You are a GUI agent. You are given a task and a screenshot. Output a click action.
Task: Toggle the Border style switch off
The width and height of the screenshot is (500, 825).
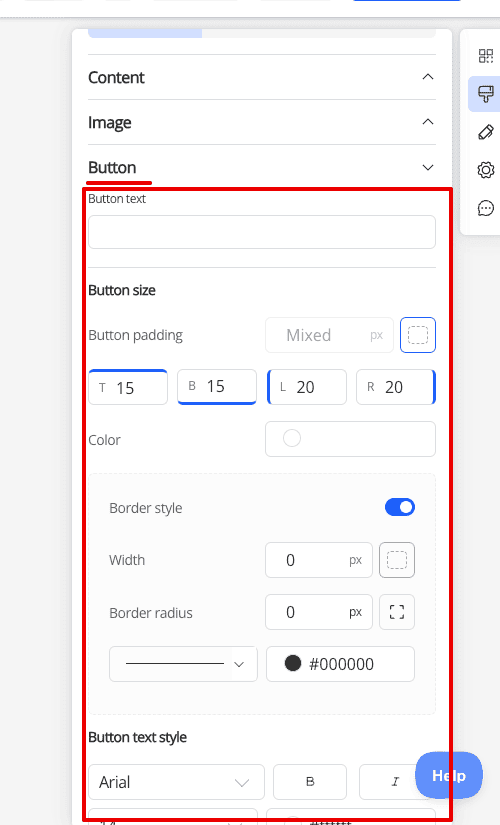[400, 507]
